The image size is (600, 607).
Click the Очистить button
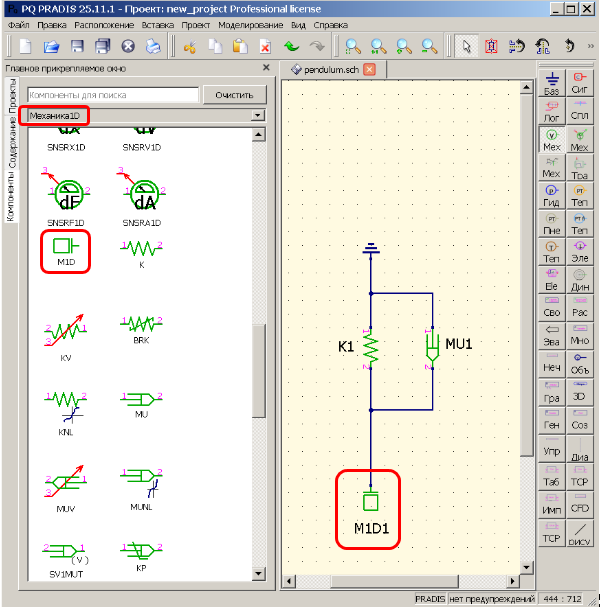234,95
